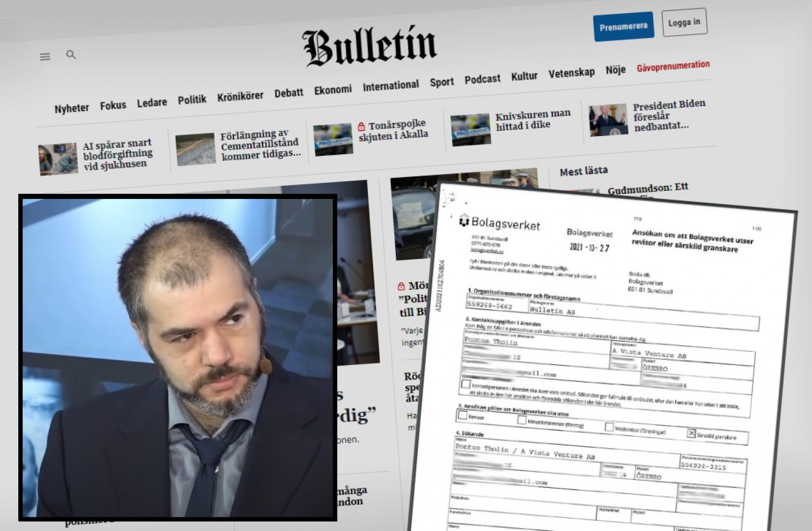Screen dimensions: 812x531
Task: Go to the Ekonomi section
Action: point(333,90)
